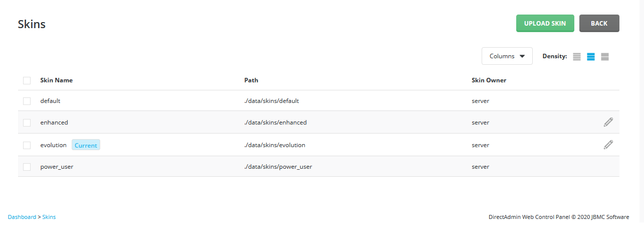The width and height of the screenshot is (644, 231).
Task: Edit the evolution skin with pencil icon
Action: pyautogui.click(x=608, y=145)
